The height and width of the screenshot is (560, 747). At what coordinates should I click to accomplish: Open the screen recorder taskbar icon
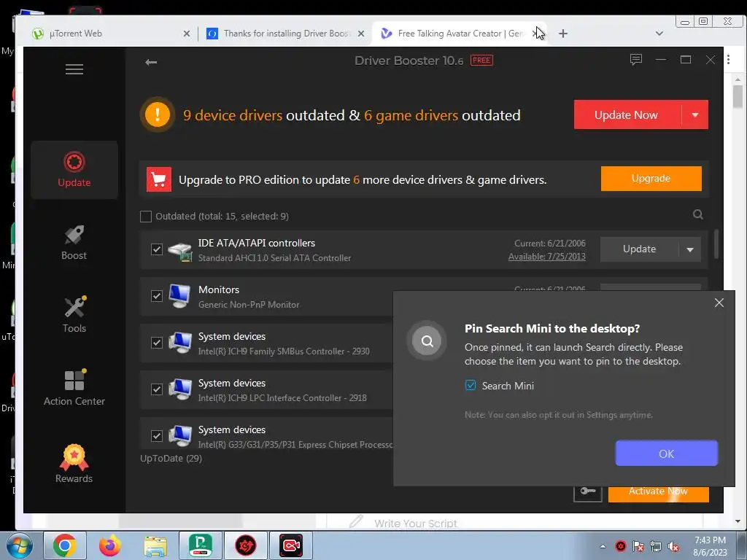tap(290, 545)
